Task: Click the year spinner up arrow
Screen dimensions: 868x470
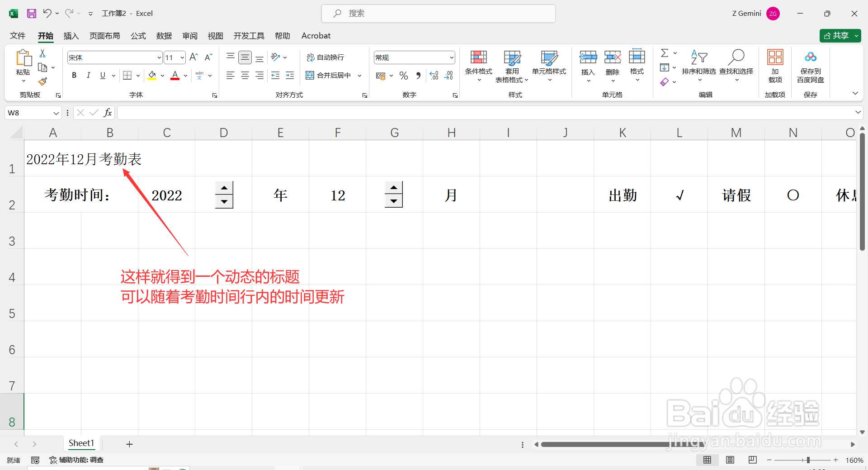Action: pyautogui.click(x=224, y=188)
